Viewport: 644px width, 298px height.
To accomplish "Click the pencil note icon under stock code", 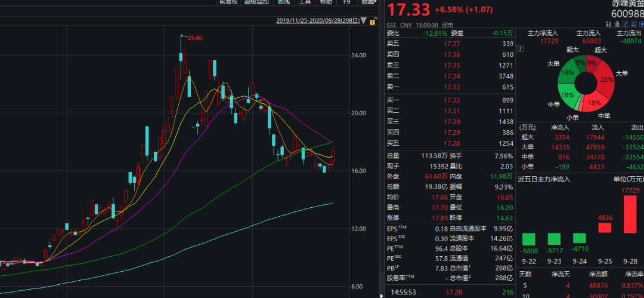I will 625,24.
